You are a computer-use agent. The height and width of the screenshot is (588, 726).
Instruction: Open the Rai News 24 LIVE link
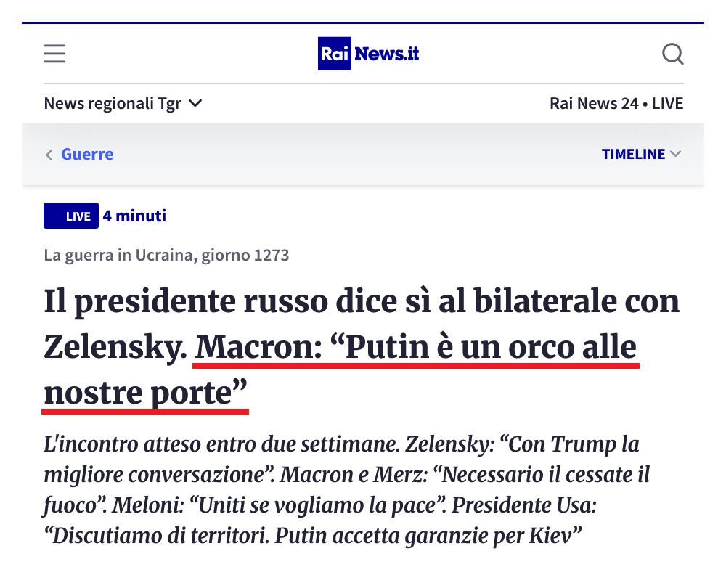(x=616, y=103)
